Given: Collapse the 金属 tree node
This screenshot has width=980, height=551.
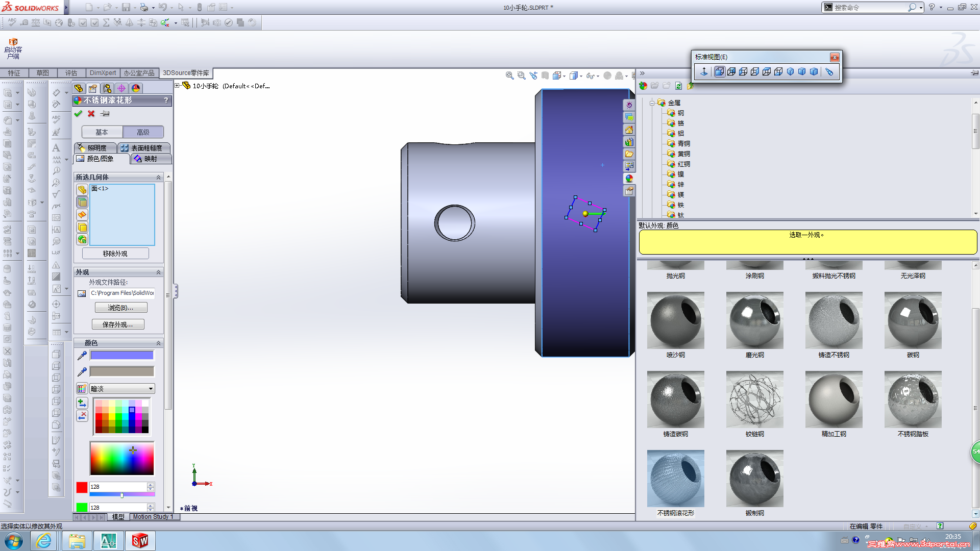Looking at the screenshot, I should [652, 103].
